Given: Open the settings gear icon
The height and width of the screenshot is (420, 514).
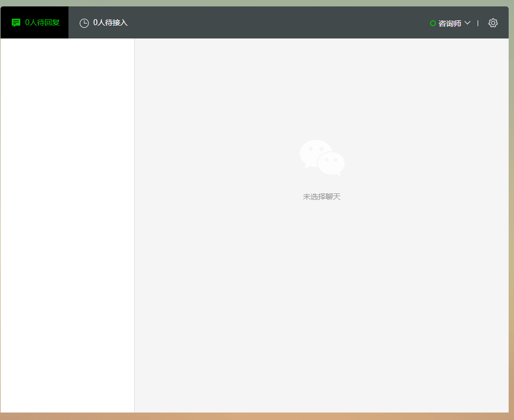Looking at the screenshot, I should 493,23.
